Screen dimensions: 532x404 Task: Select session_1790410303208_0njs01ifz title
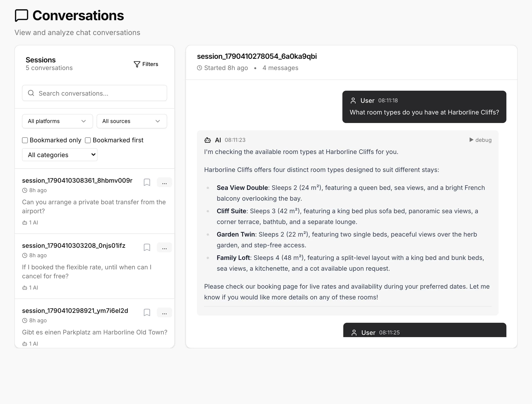coord(74,246)
